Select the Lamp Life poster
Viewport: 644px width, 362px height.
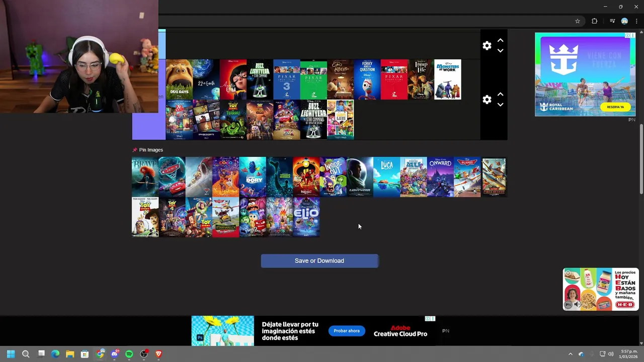(x=421, y=79)
